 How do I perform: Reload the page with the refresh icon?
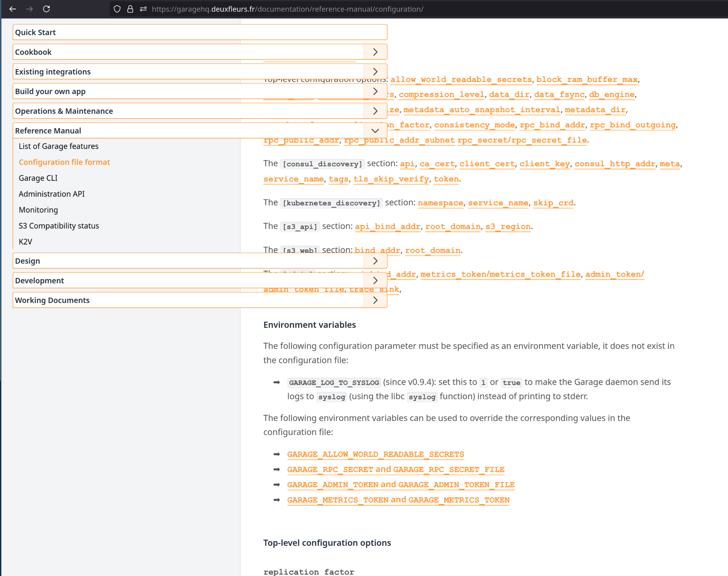(x=47, y=9)
